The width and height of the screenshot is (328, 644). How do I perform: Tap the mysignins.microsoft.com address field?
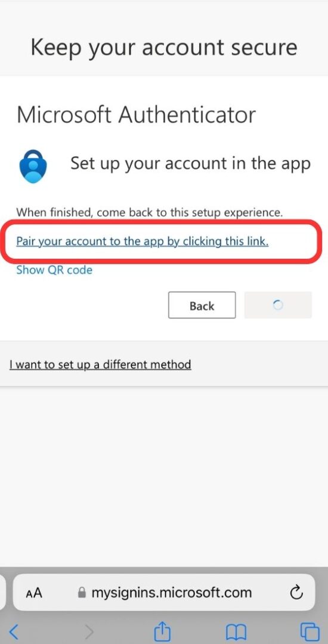pyautogui.click(x=164, y=592)
